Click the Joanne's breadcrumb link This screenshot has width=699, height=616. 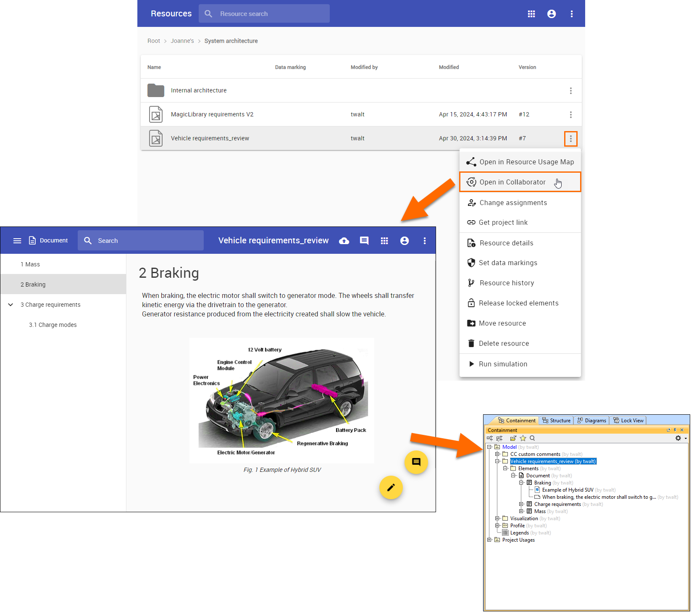point(182,41)
